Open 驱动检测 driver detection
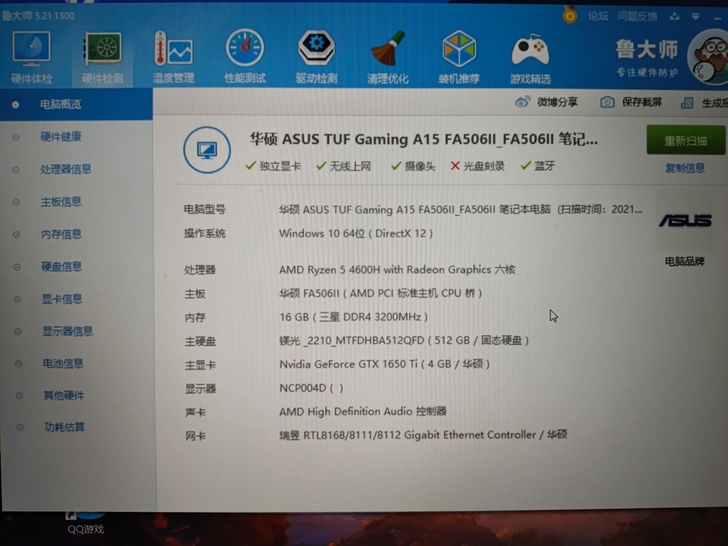The height and width of the screenshot is (546, 728). pyautogui.click(x=316, y=58)
